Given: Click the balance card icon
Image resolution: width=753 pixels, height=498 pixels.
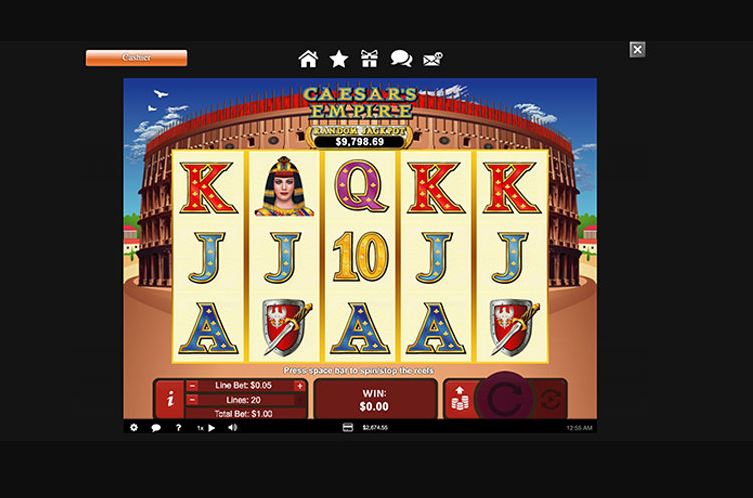Looking at the screenshot, I should tap(348, 427).
